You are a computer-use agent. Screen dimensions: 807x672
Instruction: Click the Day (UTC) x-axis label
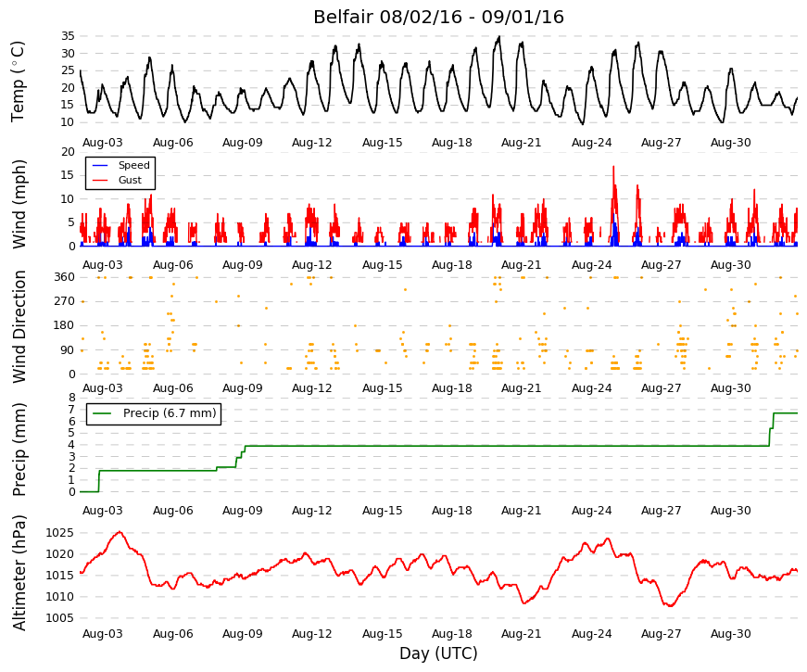(438, 653)
